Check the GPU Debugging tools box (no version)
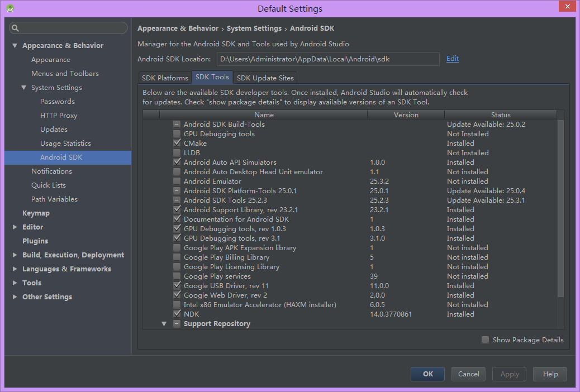The image size is (580, 392). click(x=177, y=133)
